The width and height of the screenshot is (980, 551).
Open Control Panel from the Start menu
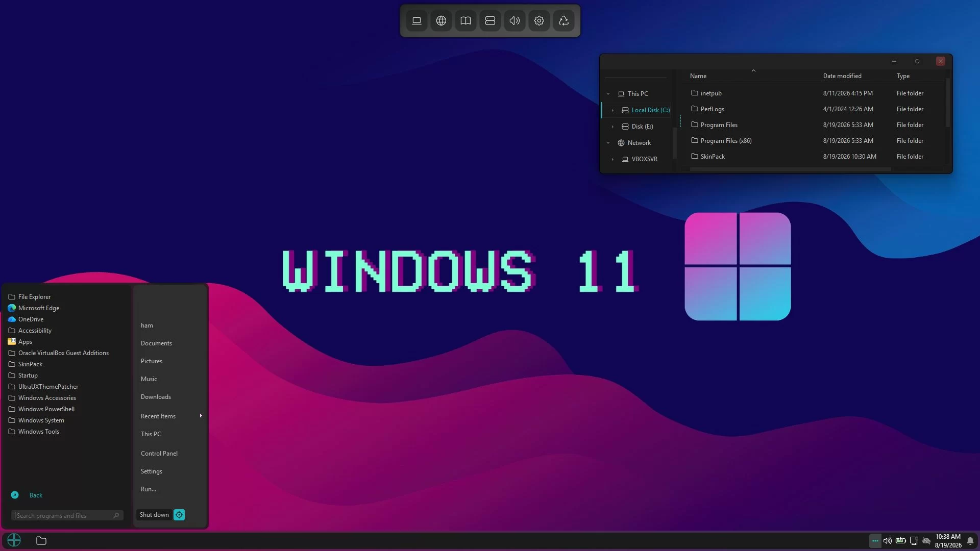pyautogui.click(x=159, y=454)
